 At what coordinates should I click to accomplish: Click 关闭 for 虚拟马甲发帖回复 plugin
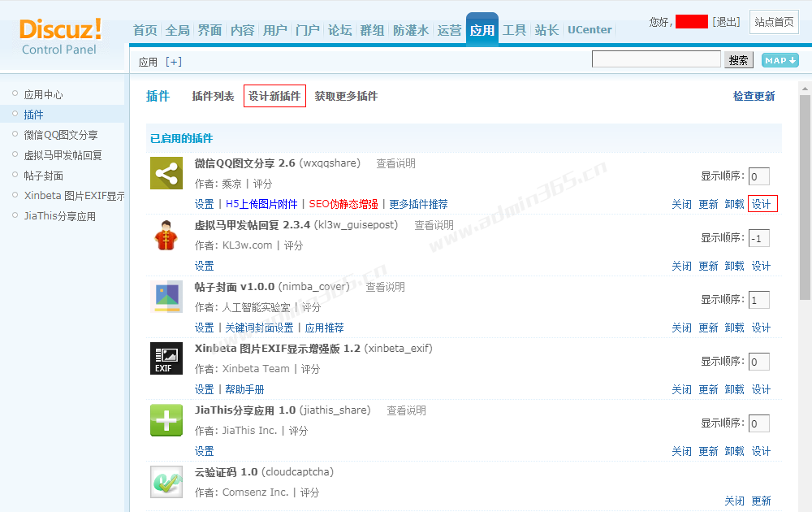point(681,266)
